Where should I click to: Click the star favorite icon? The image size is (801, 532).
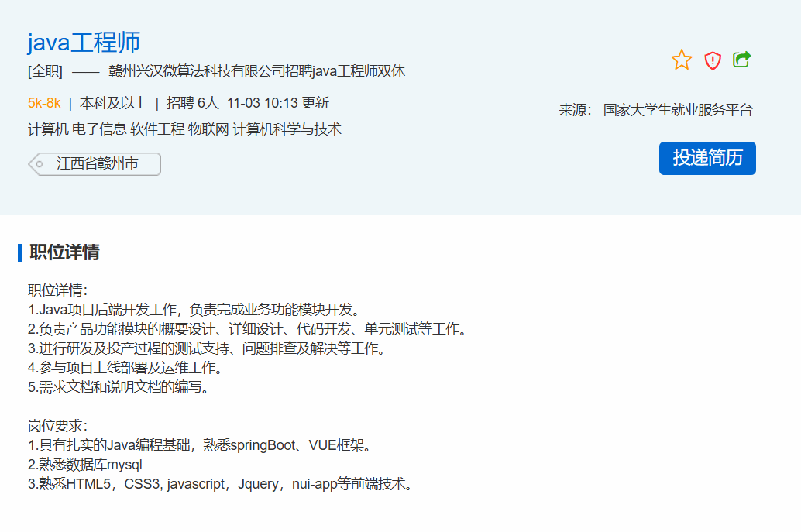(682, 60)
